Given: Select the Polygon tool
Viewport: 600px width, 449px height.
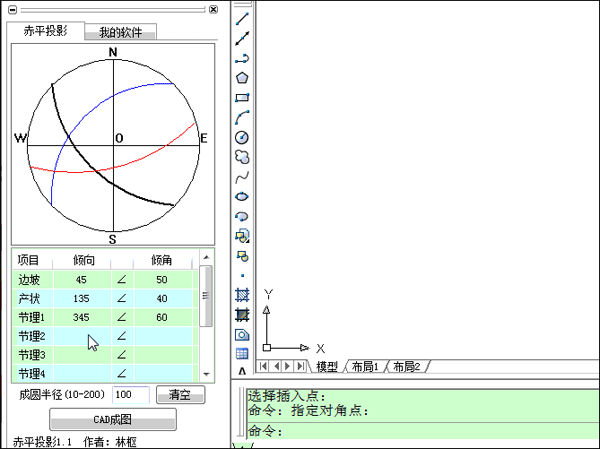Looking at the screenshot, I should coord(241,78).
